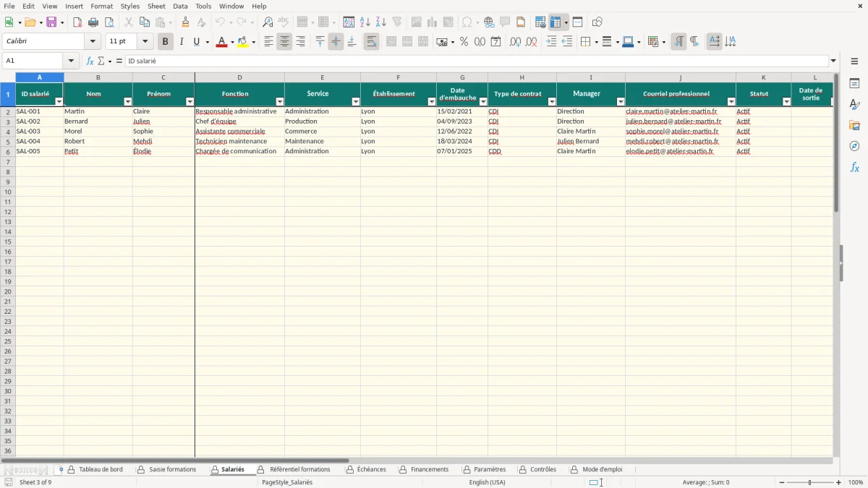Screen dimensions: 868x488
Task: Open Find and Replace
Action: click(268, 22)
